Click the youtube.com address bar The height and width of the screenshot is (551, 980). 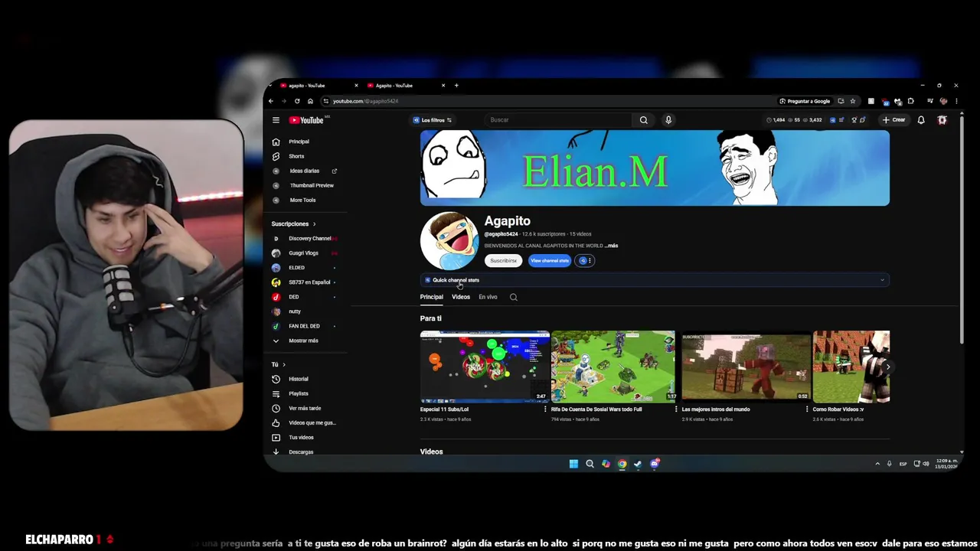pyautogui.click(x=547, y=101)
